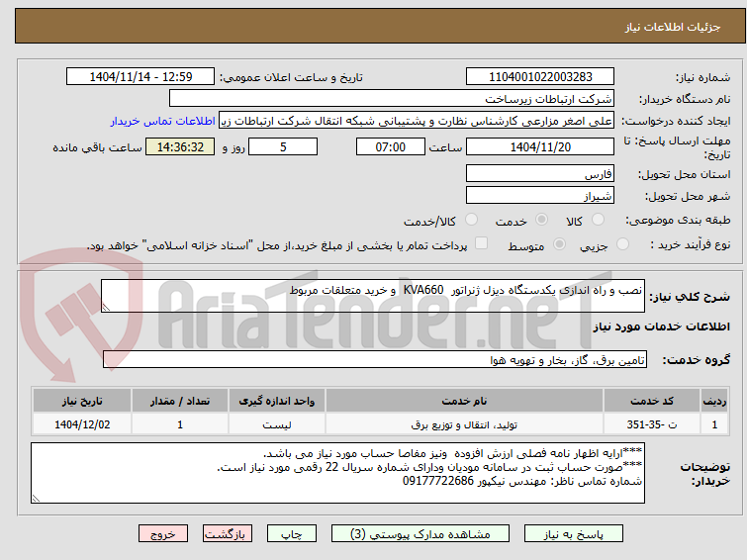Open 'مشاهده مدارک پیوستی (3)' attachments
Viewport: 747px width, 560px height.
click(x=420, y=534)
